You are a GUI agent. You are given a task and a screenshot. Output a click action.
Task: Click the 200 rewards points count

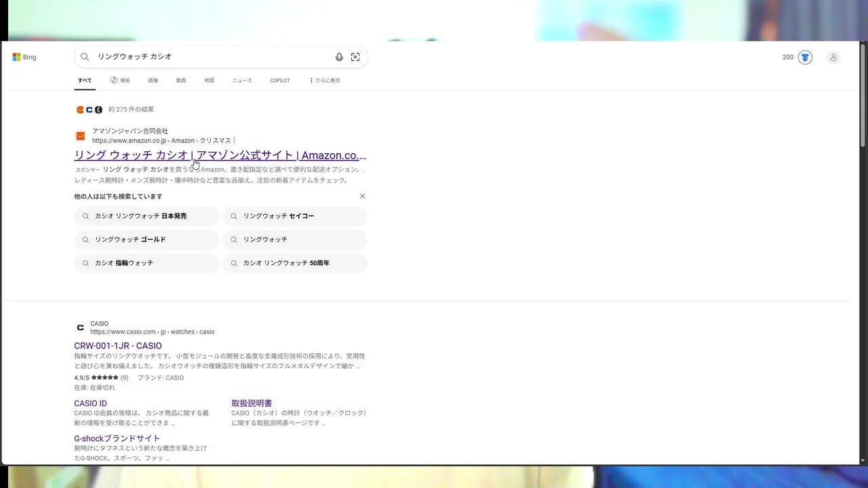(787, 57)
